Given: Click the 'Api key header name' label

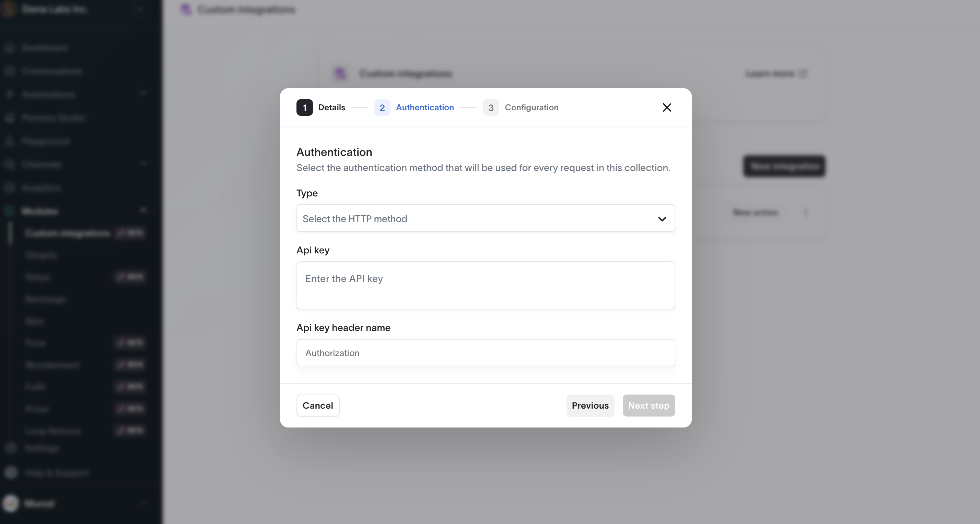Looking at the screenshot, I should (343, 328).
